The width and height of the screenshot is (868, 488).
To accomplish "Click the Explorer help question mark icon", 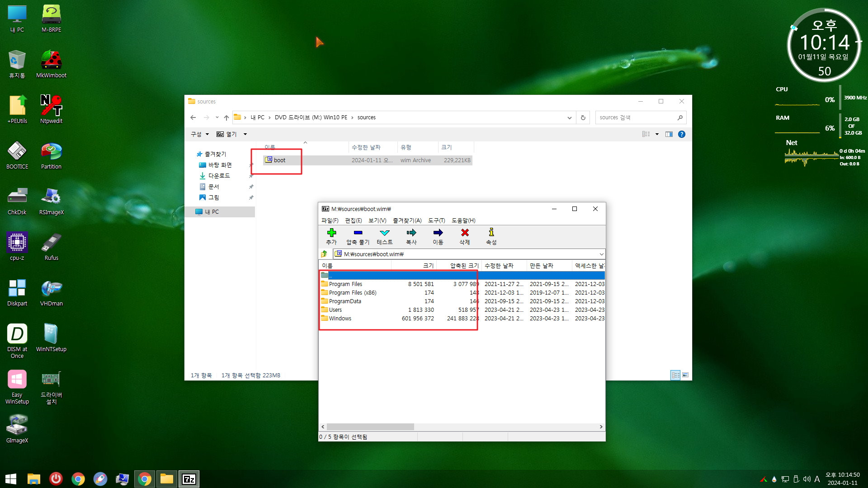I will coord(682,134).
